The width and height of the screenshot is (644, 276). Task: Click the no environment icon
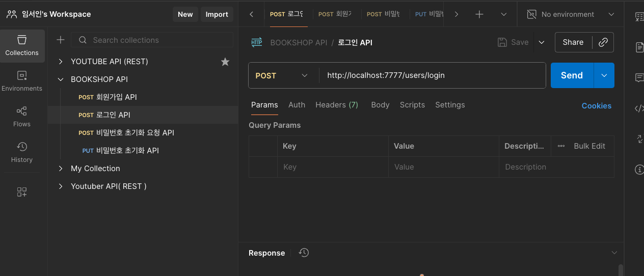pyautogui.click(x=531, y=14)
